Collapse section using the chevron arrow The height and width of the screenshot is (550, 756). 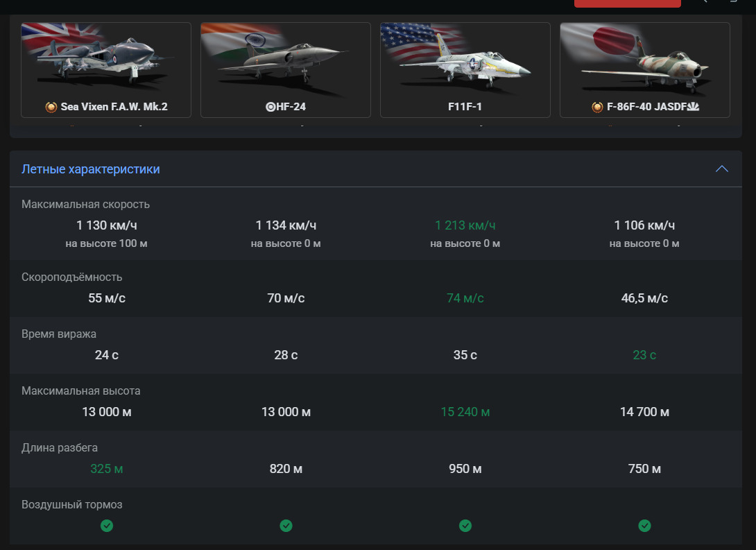pyautogui.click(x=722, y=169)
